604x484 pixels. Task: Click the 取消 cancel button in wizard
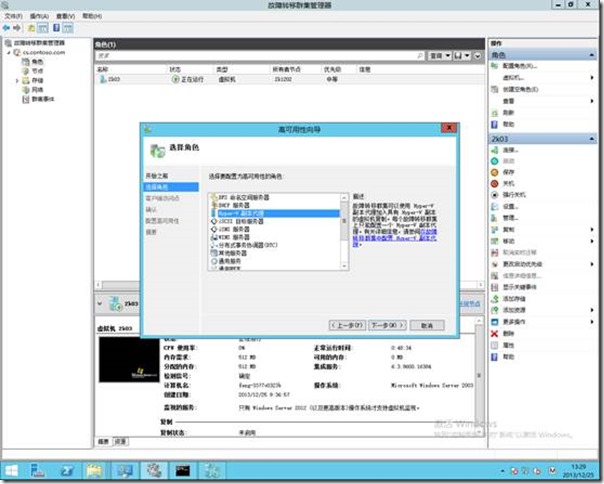(x=427, y=326)
